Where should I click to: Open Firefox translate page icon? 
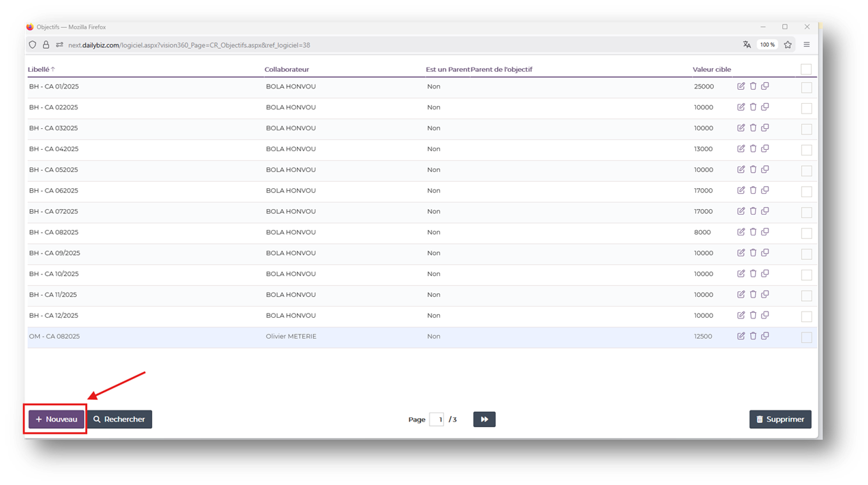pos(747,45)
